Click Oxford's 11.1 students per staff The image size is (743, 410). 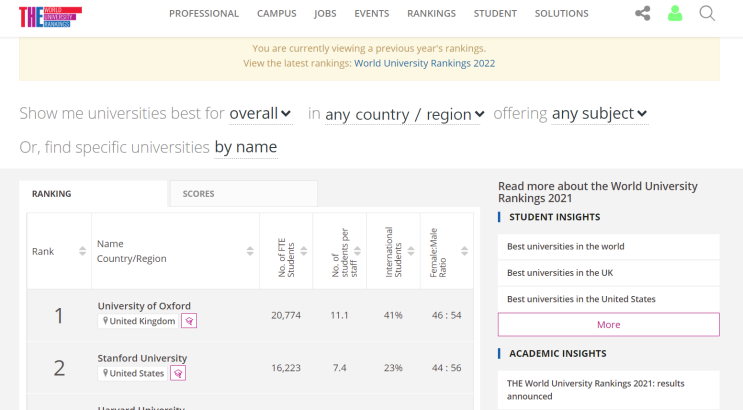pos(339,315)
